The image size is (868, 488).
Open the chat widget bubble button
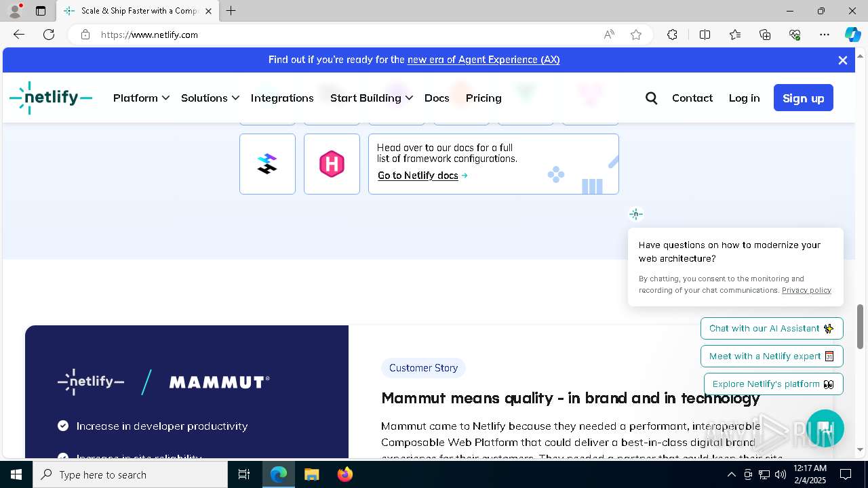[825, 428]
